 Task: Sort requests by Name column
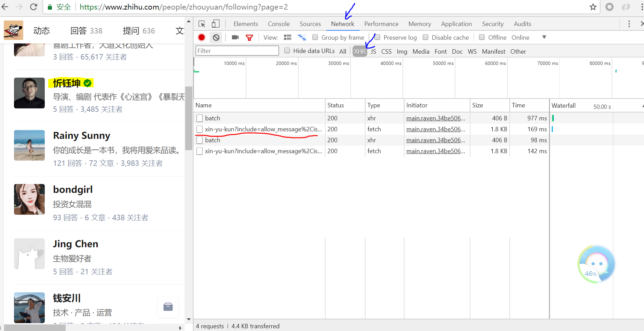[x=260, y=106]
